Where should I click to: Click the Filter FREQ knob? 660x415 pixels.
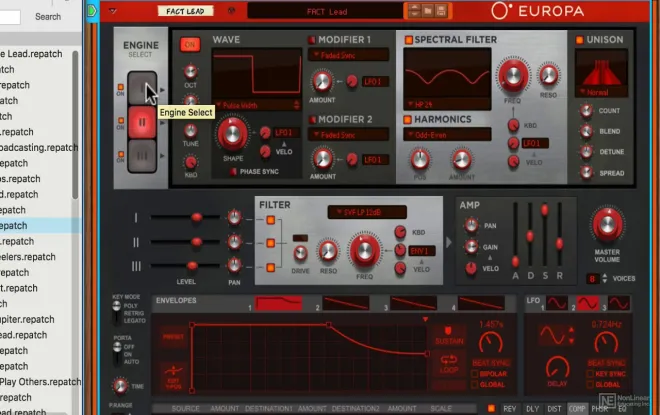[x=365, y=251]
